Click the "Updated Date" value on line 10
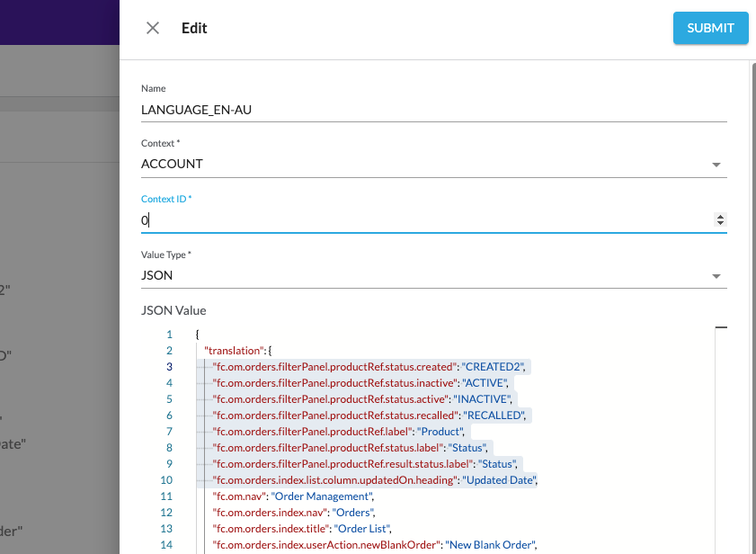Image resolution: width=756 pixels, height=554 pixels. pos(498,480)
